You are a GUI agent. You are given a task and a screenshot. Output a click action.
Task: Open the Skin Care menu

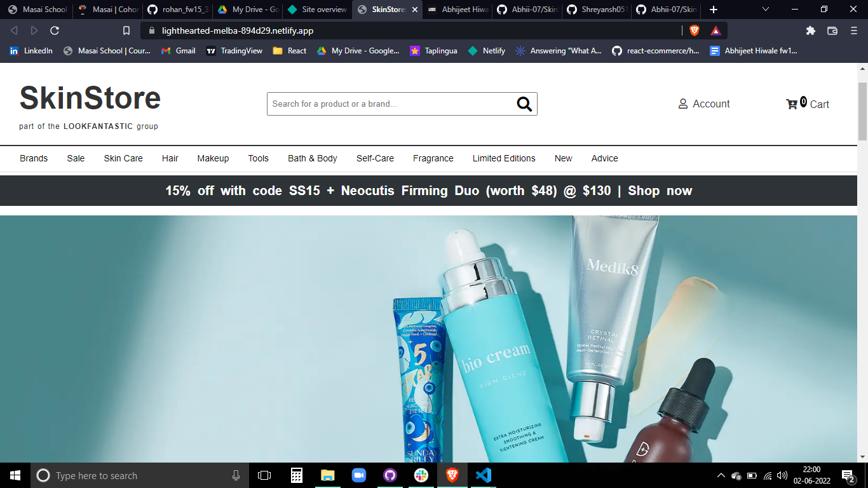click(123, 158)
